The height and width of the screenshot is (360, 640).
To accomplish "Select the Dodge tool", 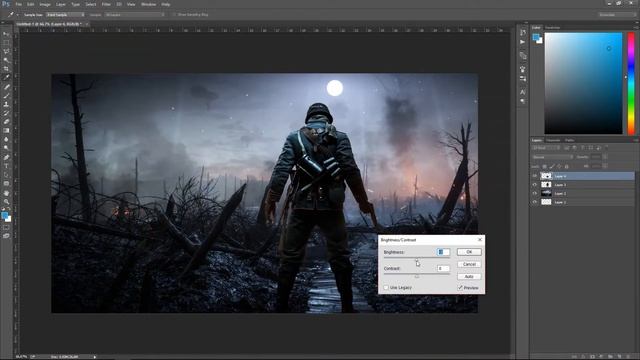I will 6,148.
